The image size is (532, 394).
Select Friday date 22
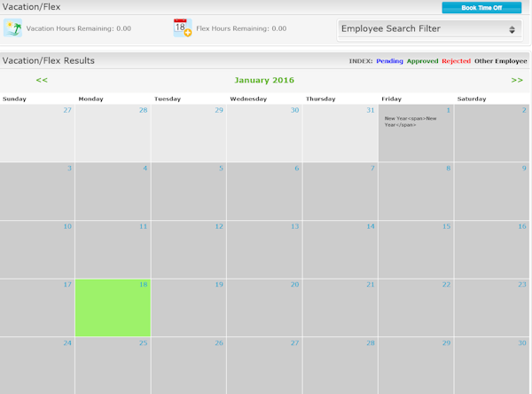[416, 308]
